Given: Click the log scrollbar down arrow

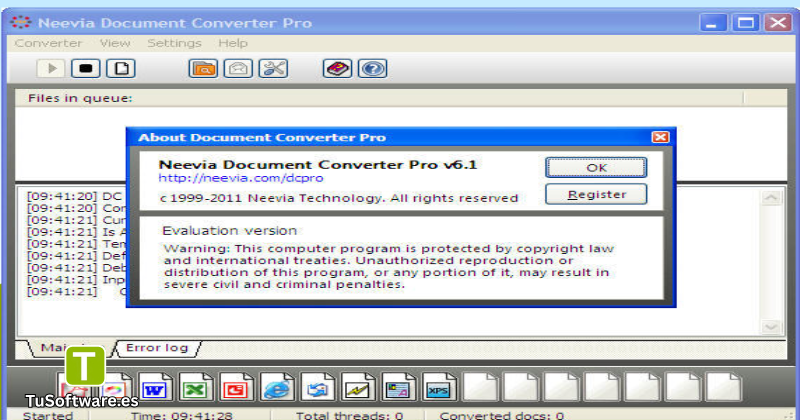Looking at the screenshot, I should tap(771, 327).
